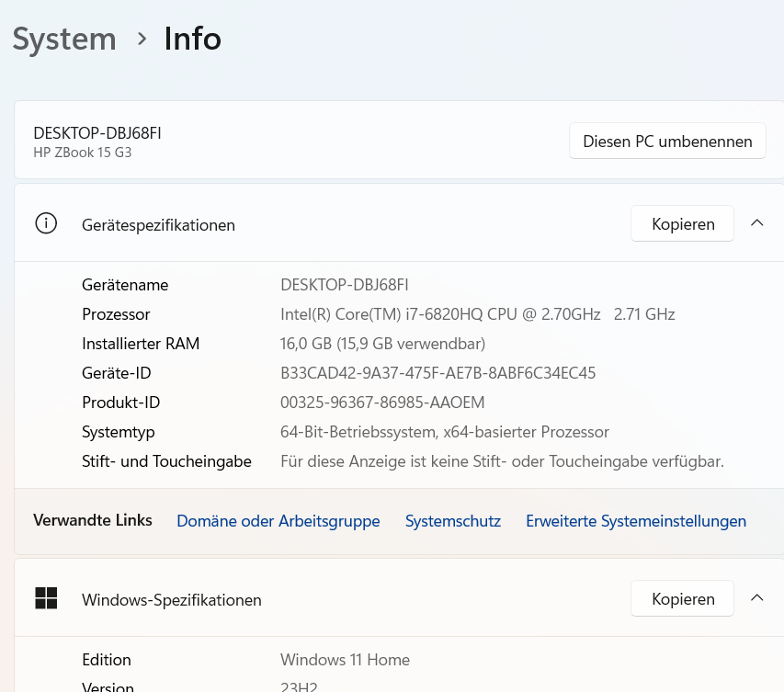Select the DESKTOP-DBJ68FI title at top
Image resolution: width=784 pixels, height=692 pixels.
point(97,133)
